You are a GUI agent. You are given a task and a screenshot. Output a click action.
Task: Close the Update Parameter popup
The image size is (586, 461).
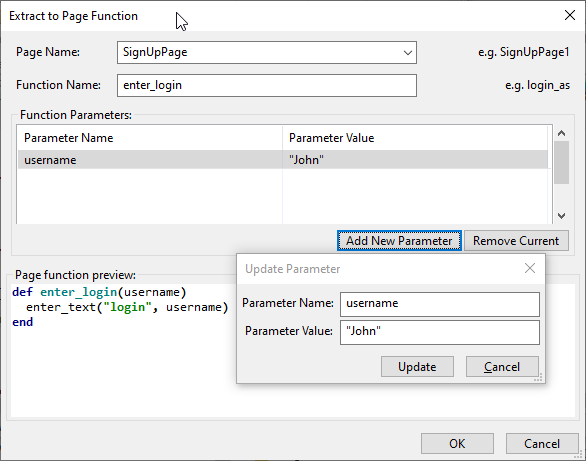[530, 268]
